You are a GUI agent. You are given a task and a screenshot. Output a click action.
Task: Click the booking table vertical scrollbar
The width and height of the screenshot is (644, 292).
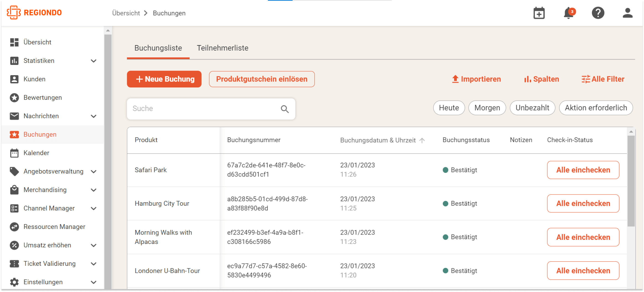pyautogui.click(x=631, y=181)
